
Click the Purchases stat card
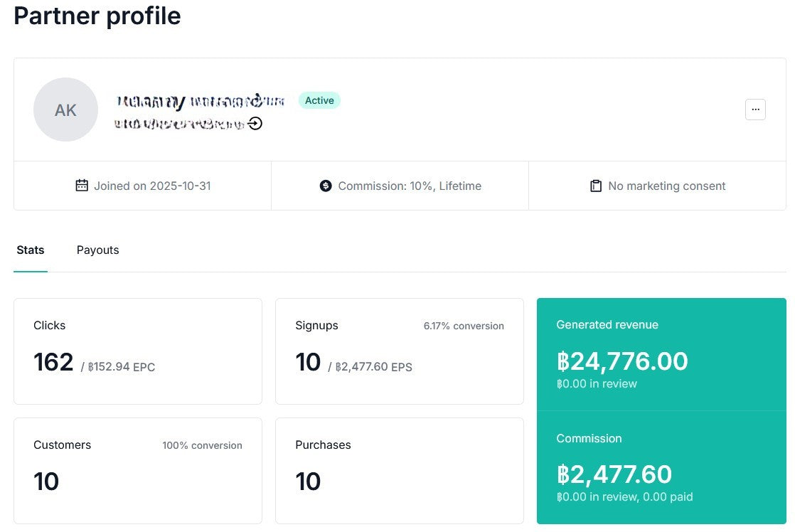399,470
